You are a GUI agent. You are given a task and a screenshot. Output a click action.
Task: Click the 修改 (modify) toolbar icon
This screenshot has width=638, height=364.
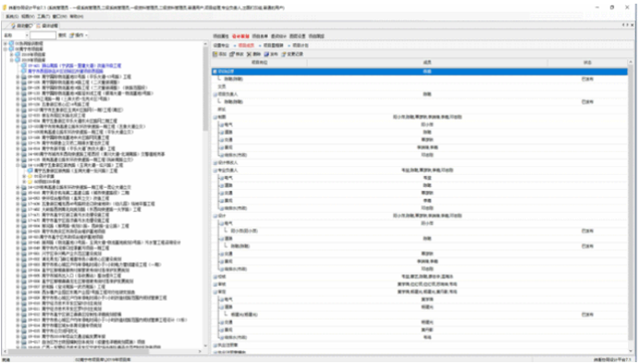click(x=232, y=54)
